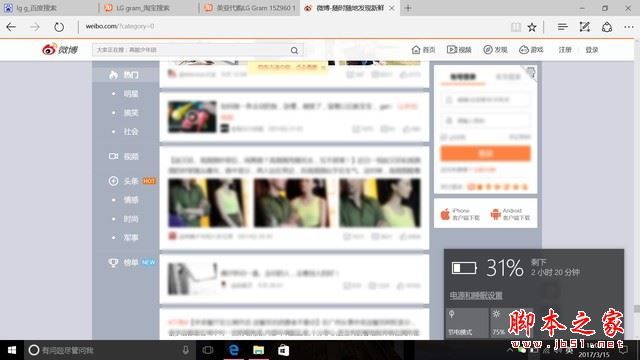Click the orange login button
The height and width of the screenshot is (360, 640).
(x=485, y=153)
